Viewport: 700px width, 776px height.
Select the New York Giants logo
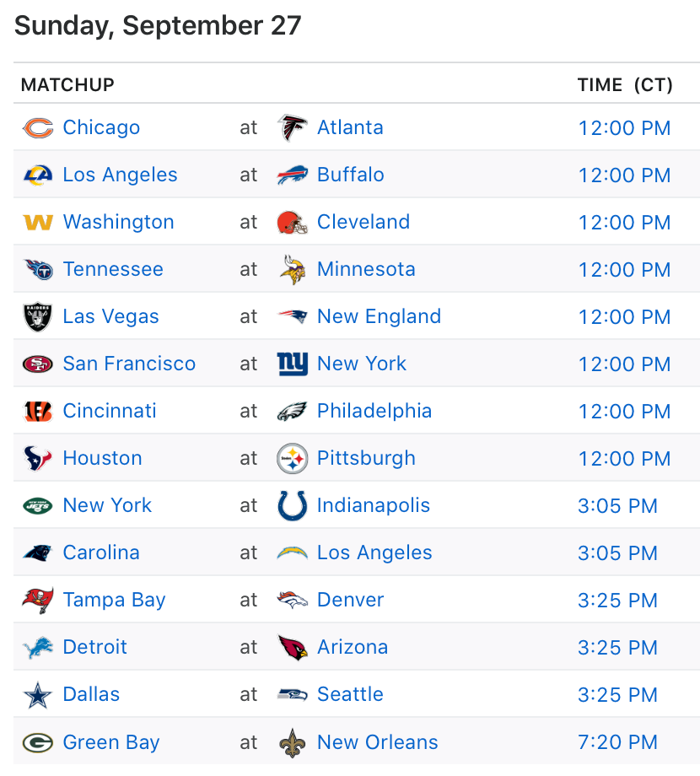(293, 364)
